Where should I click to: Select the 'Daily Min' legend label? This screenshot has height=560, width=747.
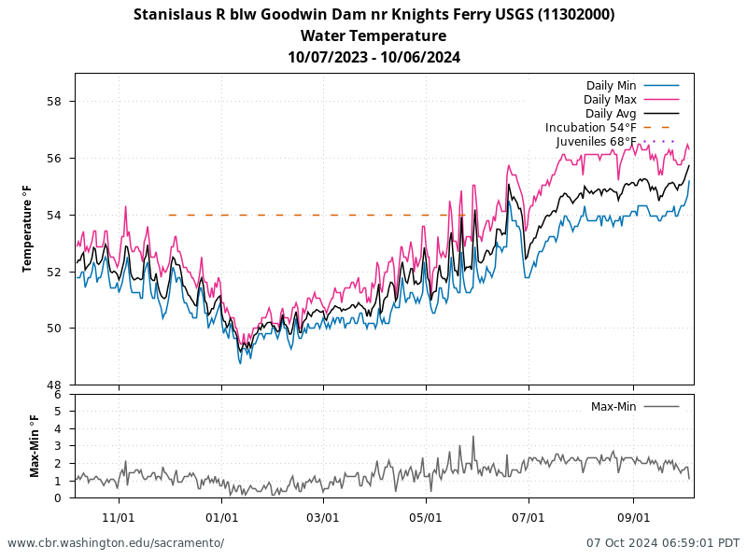tap(611, 86)
